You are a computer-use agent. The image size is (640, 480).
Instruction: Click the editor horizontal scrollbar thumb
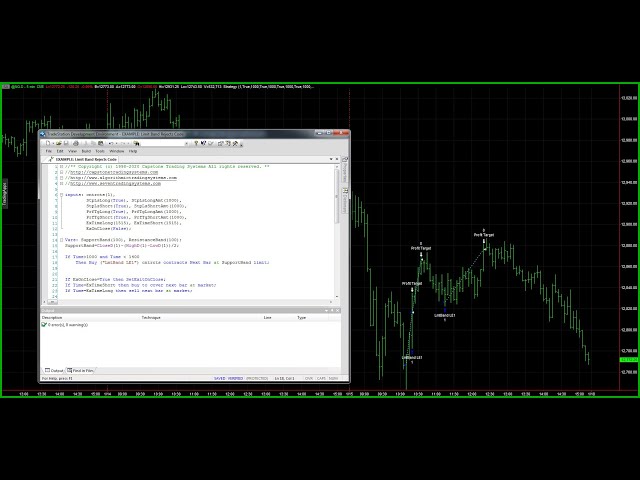tap(52, 302)
